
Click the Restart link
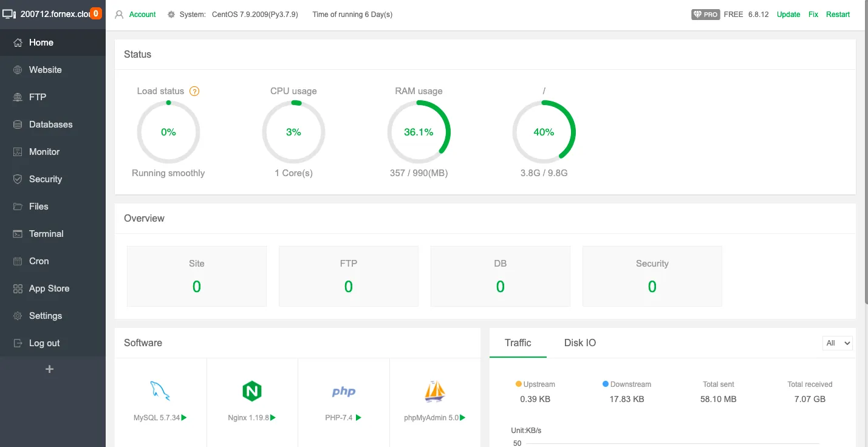838,15
